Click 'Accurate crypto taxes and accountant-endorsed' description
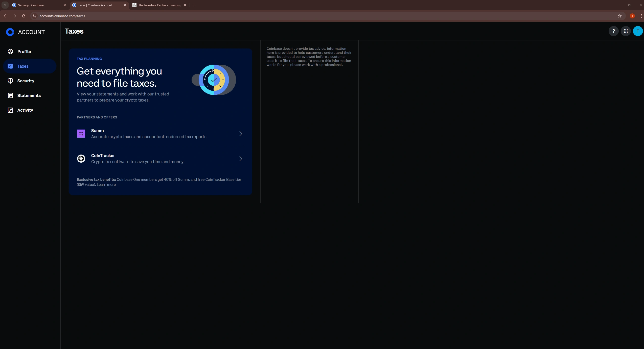644x349 pixels. click(x=149, y=137)
